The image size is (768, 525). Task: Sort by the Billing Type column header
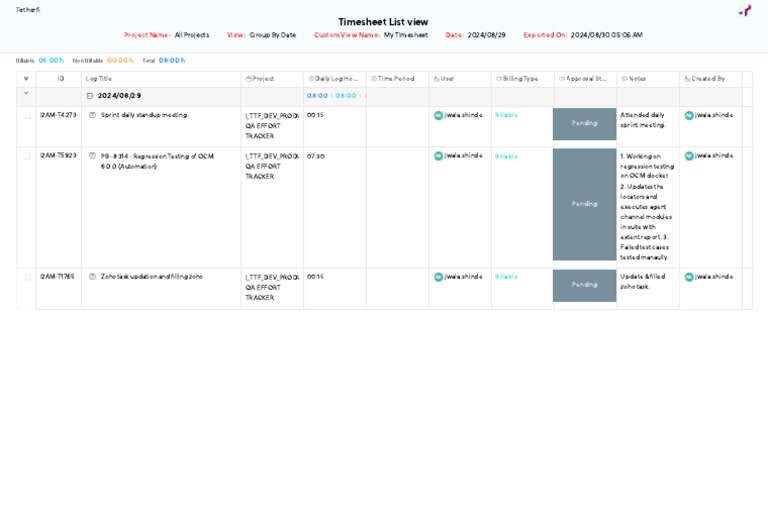point(520,79)
